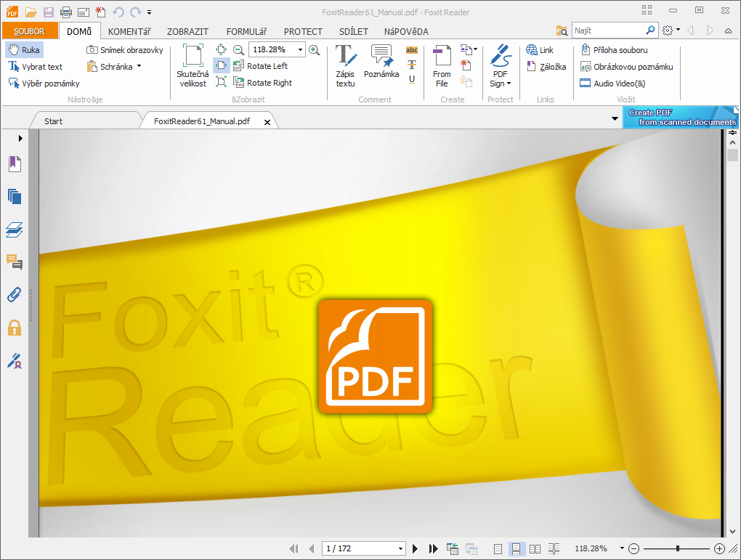Click the zoom in magnifier icon
The height and width of the screenshot is (560, 741).
click(x=315, y=49)
